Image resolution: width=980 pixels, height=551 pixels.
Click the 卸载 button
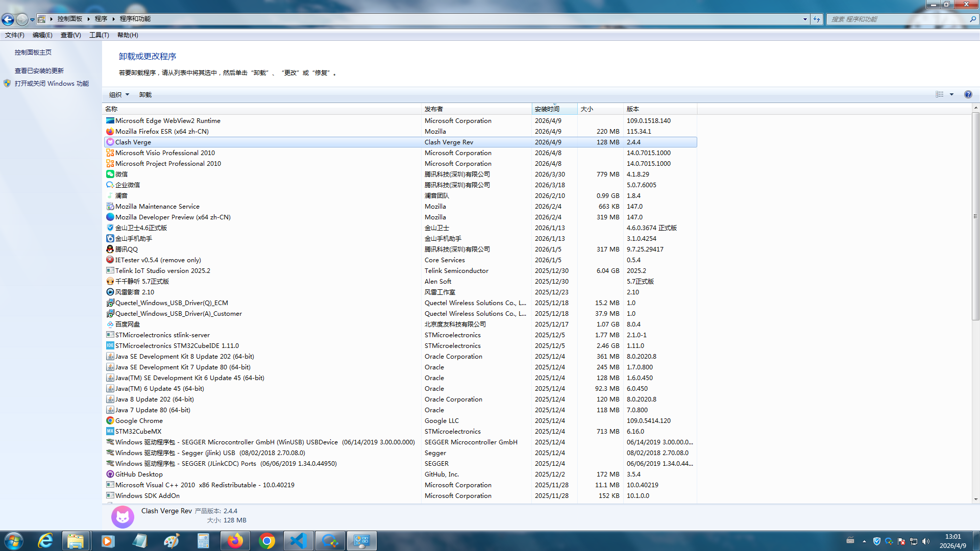click(145, 94)
